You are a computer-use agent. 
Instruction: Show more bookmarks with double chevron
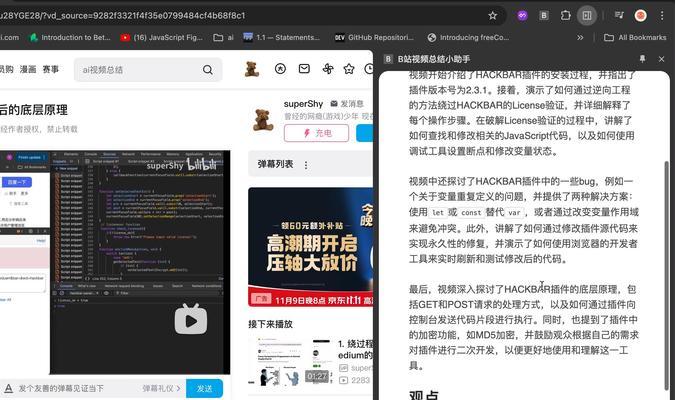click(580, 37)
